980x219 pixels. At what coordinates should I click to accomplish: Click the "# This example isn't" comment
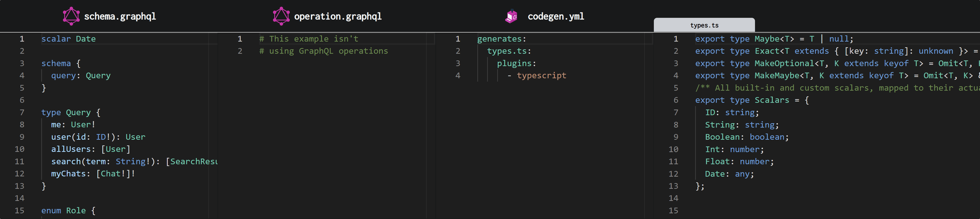point(309,39)
